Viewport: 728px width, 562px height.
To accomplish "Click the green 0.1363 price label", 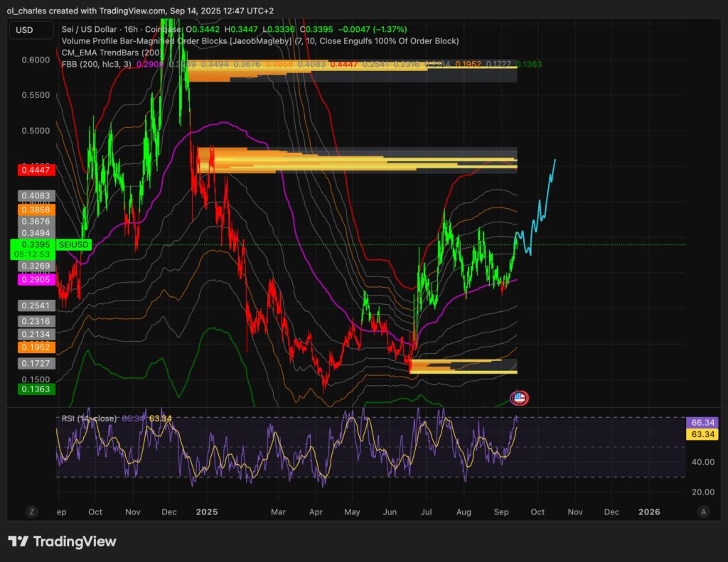I will (x=33, y=389).
